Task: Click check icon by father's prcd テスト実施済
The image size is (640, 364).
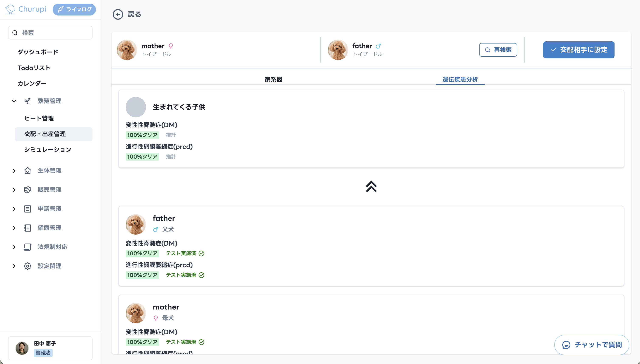Action: point(201,275)
